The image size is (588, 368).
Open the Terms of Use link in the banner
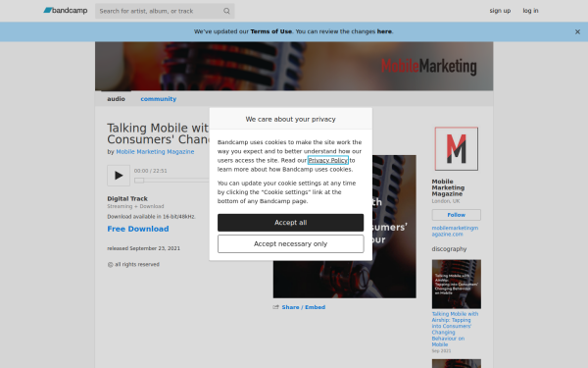(271, 31)
